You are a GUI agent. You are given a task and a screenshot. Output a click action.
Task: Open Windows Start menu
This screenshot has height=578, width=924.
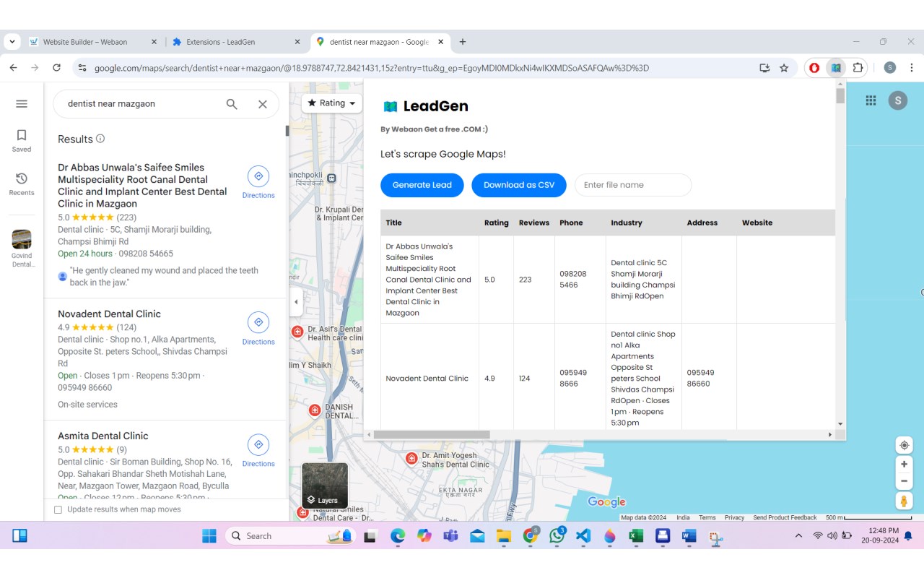pyautogui.click(x=209, y=536)
